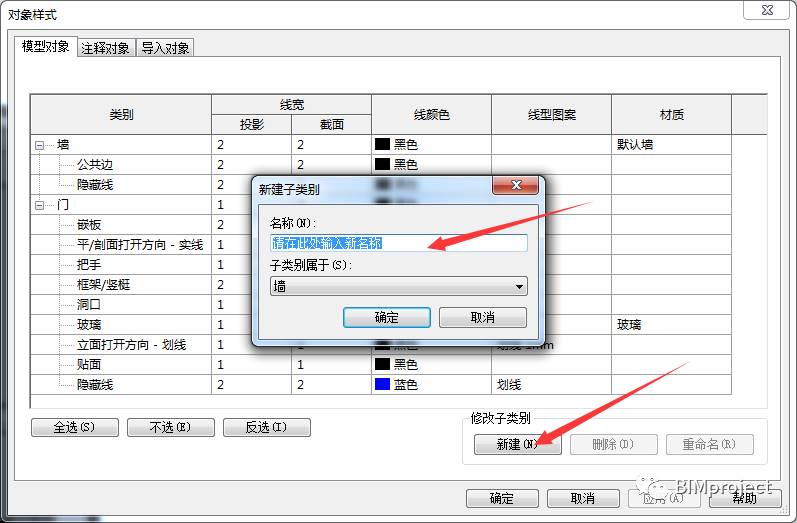
Task: Click the black color swatch for 贴面
Action: coord(382,364)
